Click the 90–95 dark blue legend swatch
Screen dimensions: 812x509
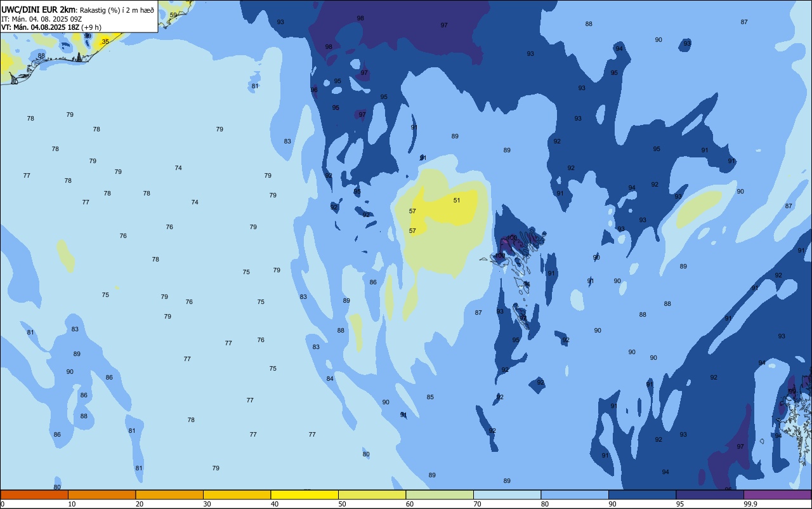click(x=642, y=494)
